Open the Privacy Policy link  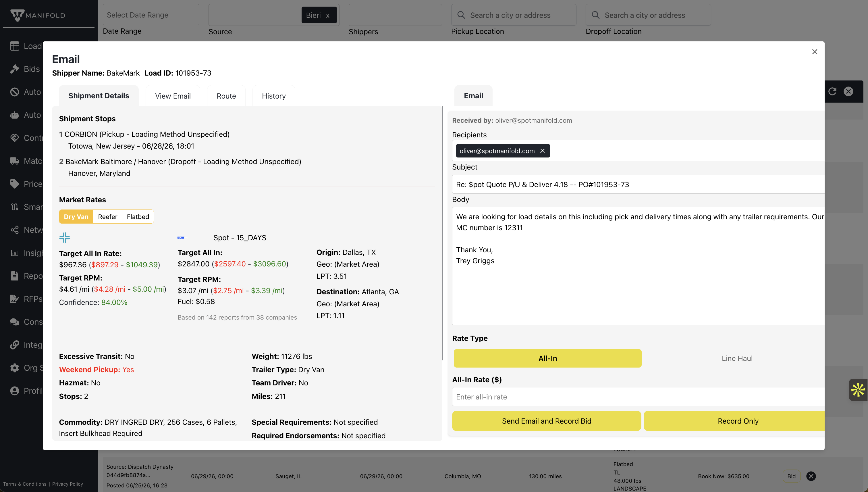click(x=67, y=484)
